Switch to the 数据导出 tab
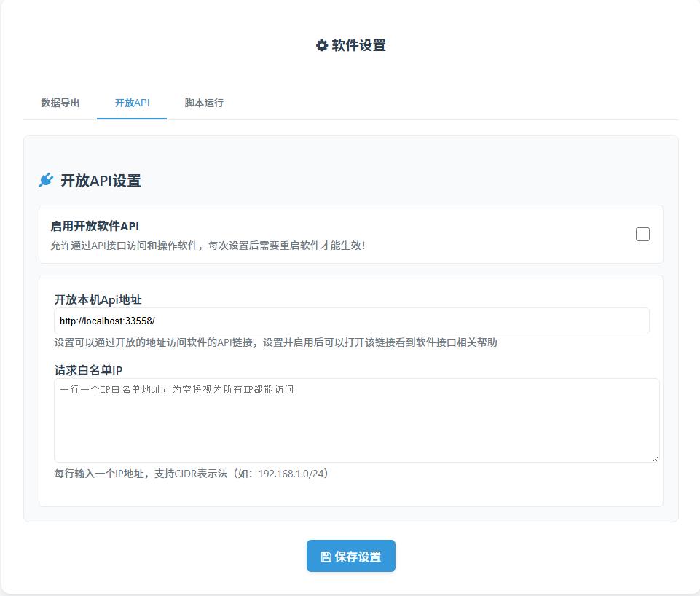Image resolution: width=700 pixels, height=596 pixels. (x=60, y=103)
